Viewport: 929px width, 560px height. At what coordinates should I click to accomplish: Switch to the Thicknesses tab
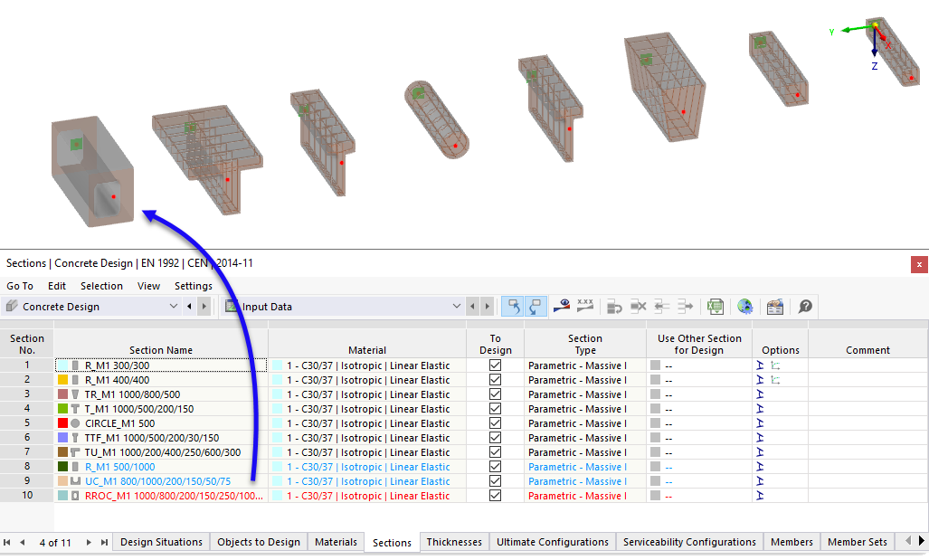coord(454,542)
